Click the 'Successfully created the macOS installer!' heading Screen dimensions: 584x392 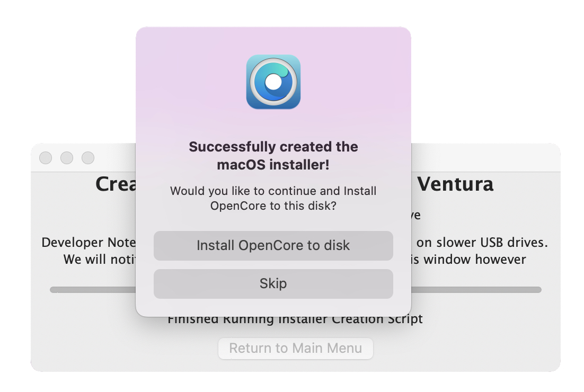point(273,156)
